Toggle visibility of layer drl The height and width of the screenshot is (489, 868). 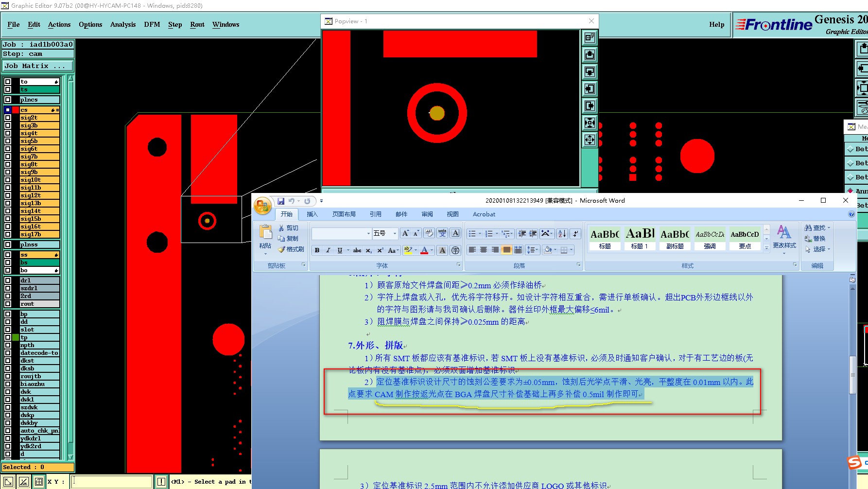click(x=8, y=280)
